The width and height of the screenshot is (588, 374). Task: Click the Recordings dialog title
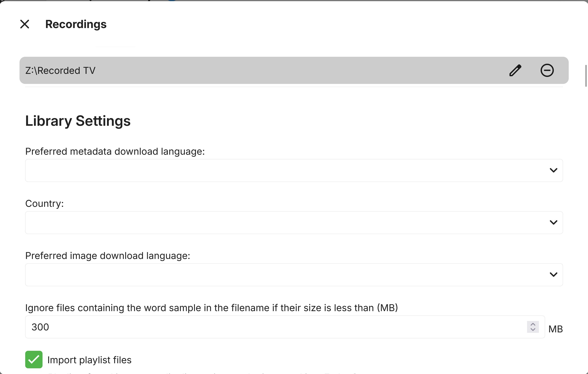pyautogui.click(x=76, y=24)
